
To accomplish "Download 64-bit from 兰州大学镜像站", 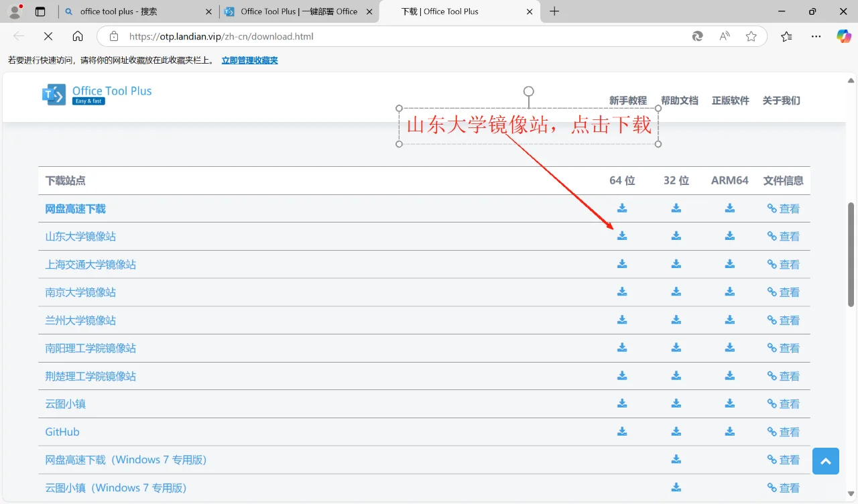I will point(622,320).
